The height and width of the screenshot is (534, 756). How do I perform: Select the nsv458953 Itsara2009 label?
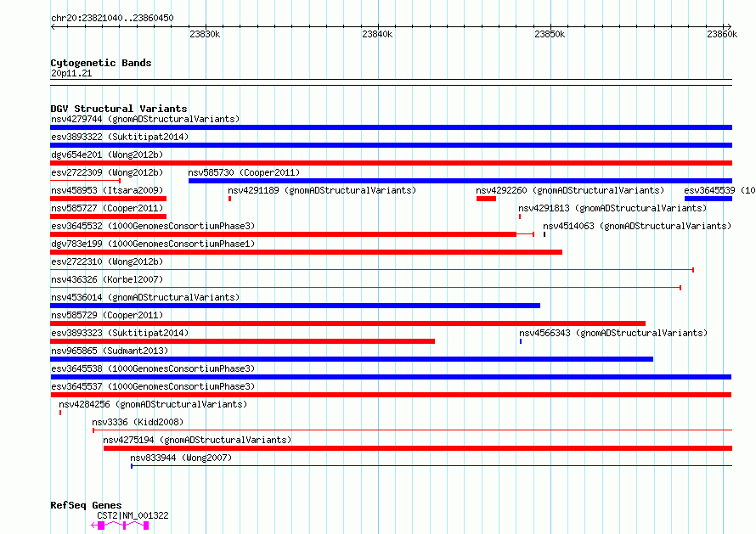(107, 190)
